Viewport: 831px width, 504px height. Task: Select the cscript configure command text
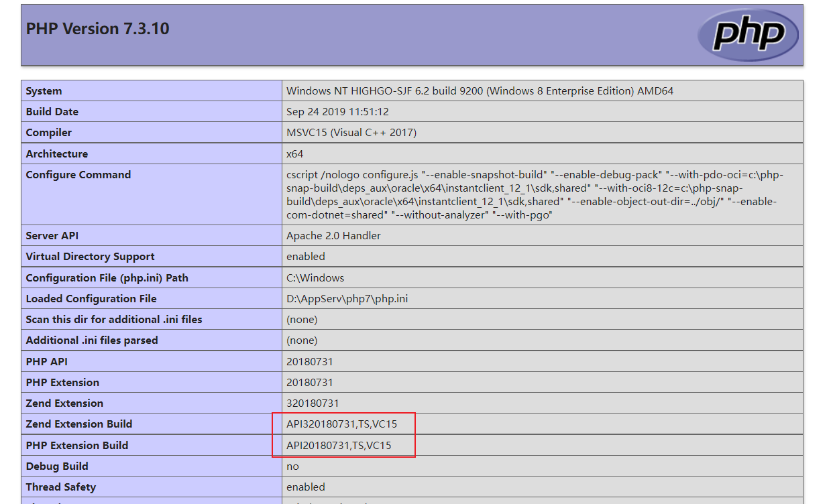coord(535,195)
